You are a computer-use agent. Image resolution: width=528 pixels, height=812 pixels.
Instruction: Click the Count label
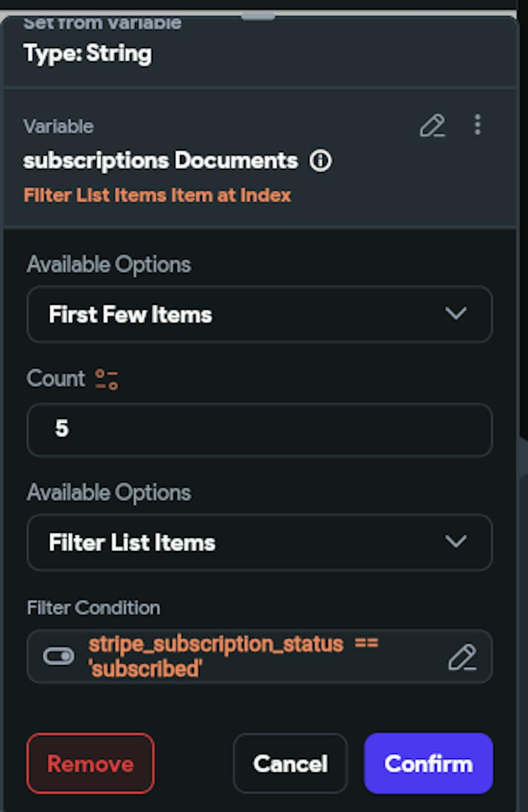click(x=55, y=379)
